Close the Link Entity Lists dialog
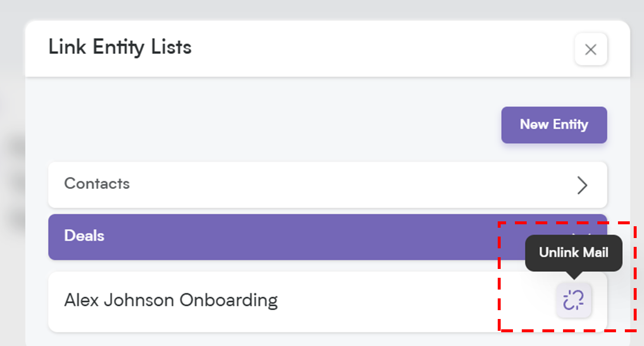644x346 pixels. [x=590, y=49]
